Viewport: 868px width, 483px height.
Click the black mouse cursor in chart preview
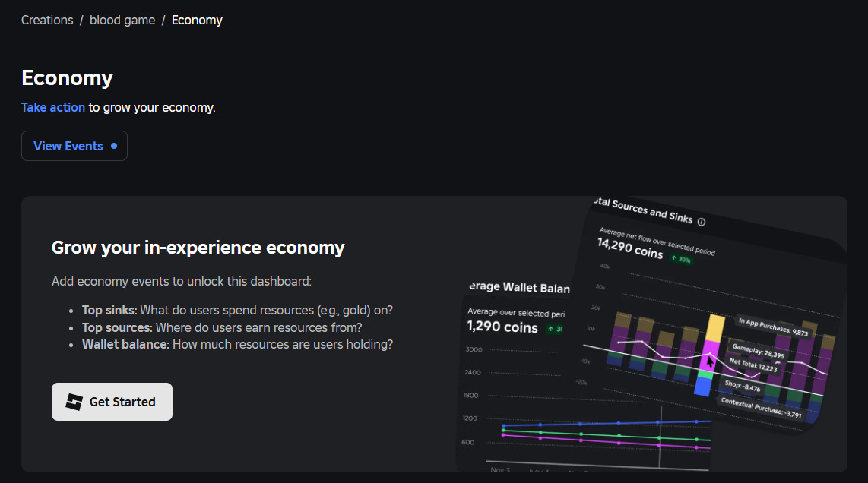711,361
